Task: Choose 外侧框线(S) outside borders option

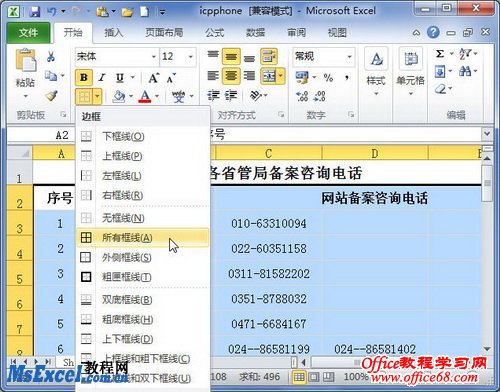Action: tap(143, 257)
